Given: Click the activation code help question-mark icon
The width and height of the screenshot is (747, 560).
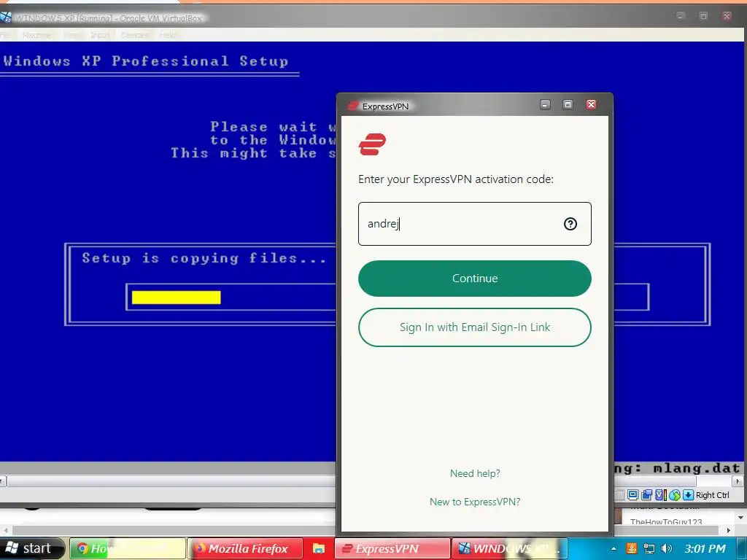Looking at the screenshot, I should pyautogui.click(x=570, y=224).
